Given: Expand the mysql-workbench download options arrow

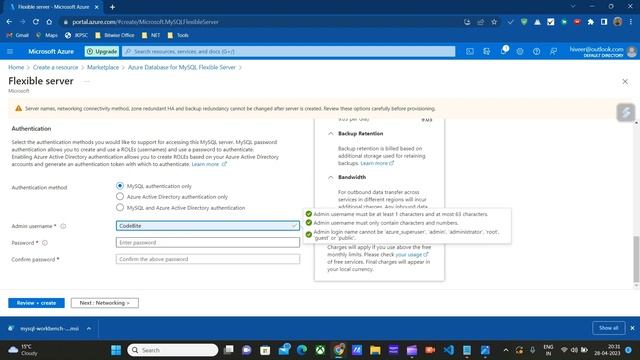Looking at the screenshot, I should pyautogui.click(x=89, y=329).
